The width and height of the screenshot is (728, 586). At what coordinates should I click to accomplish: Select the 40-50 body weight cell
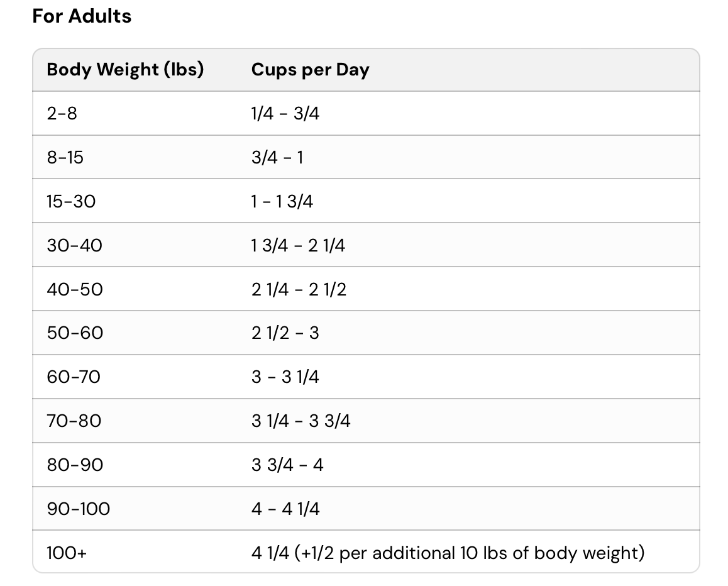(x=74, y=289)
